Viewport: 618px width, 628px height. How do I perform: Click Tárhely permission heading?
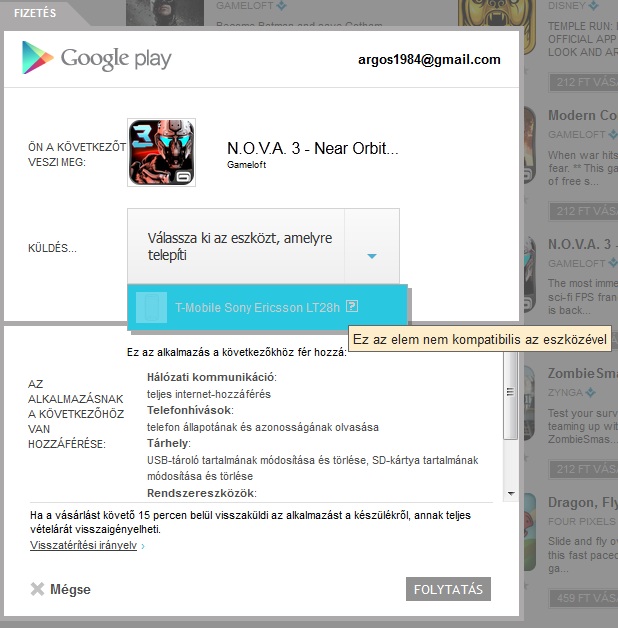pos(169,443)
